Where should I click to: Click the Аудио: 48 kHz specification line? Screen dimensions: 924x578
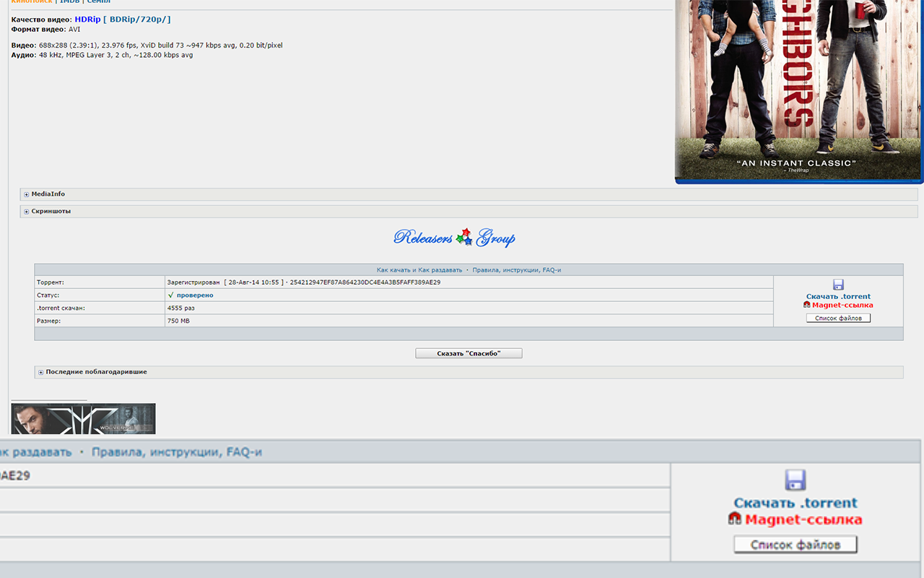click(x=103, y=55)
